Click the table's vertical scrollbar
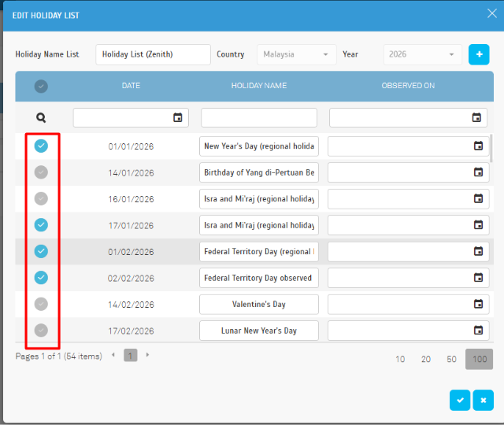504x425 pixels. (491, 150)
